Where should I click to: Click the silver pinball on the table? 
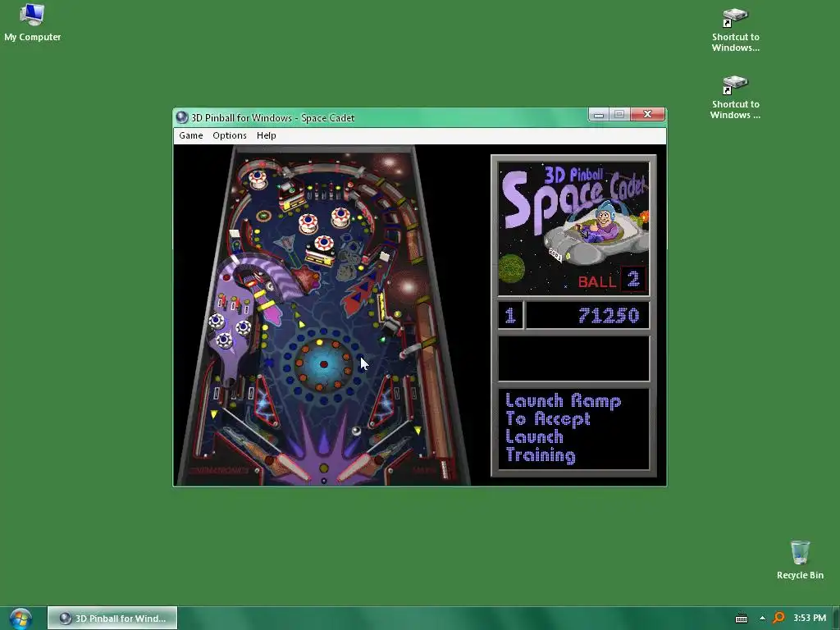(x=356, y=430)
